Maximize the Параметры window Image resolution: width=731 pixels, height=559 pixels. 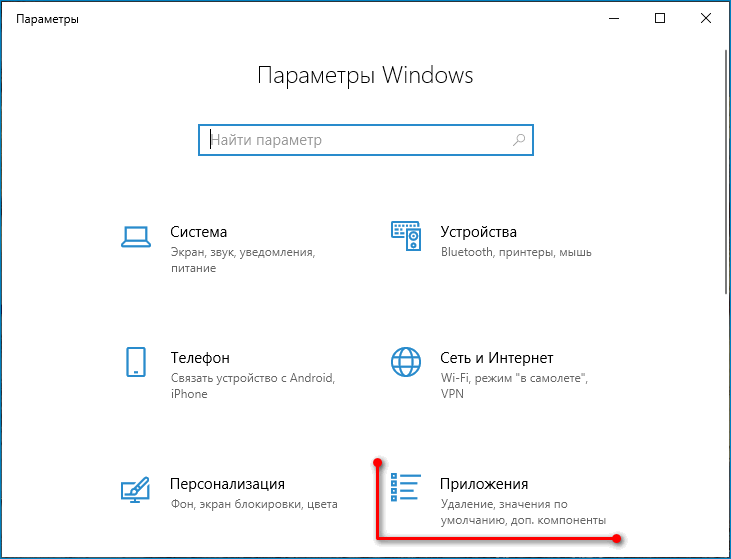[660, 18]
